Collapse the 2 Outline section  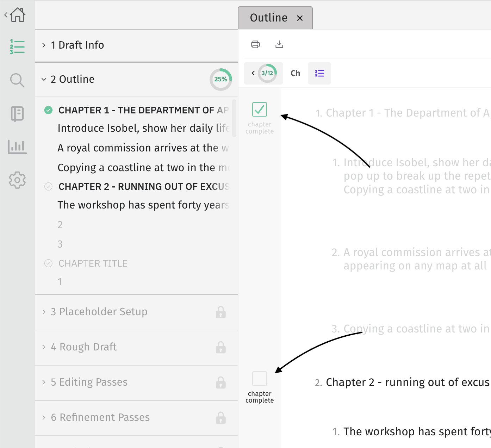(136, 79)
